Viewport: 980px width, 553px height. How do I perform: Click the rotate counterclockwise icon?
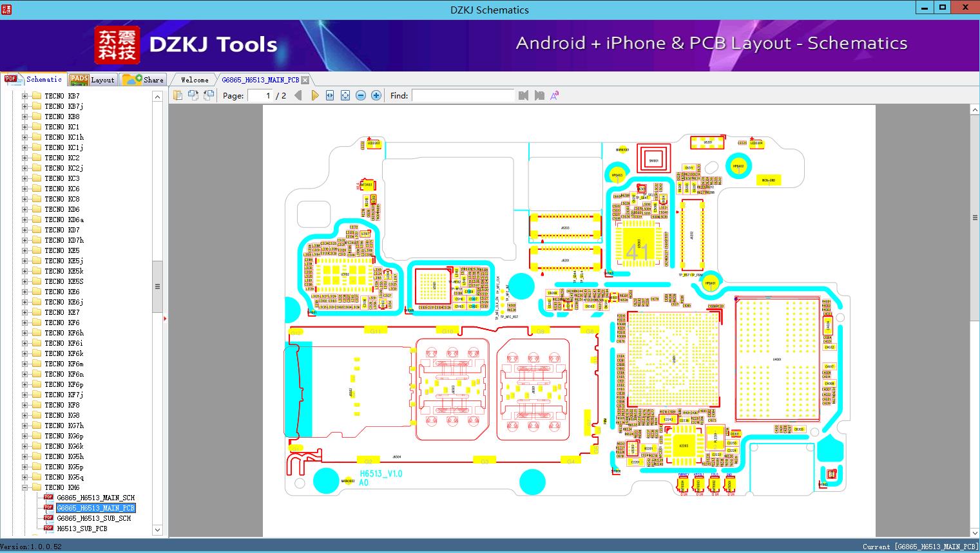pos(193,95)
